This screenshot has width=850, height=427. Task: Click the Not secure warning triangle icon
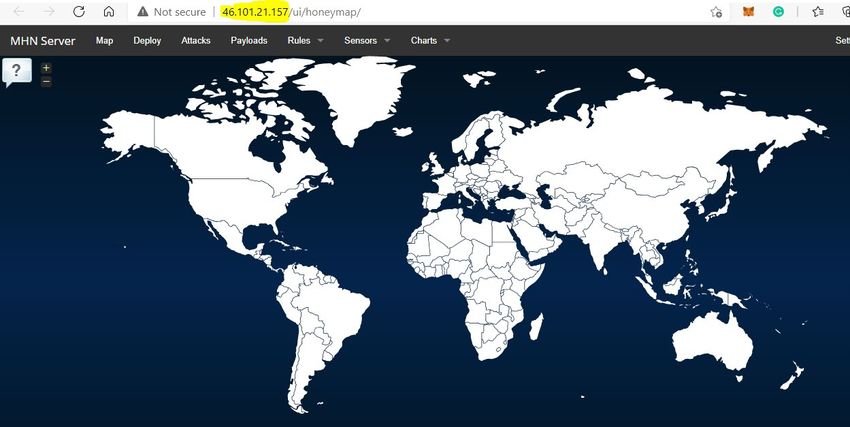click(x=143, y=11)
